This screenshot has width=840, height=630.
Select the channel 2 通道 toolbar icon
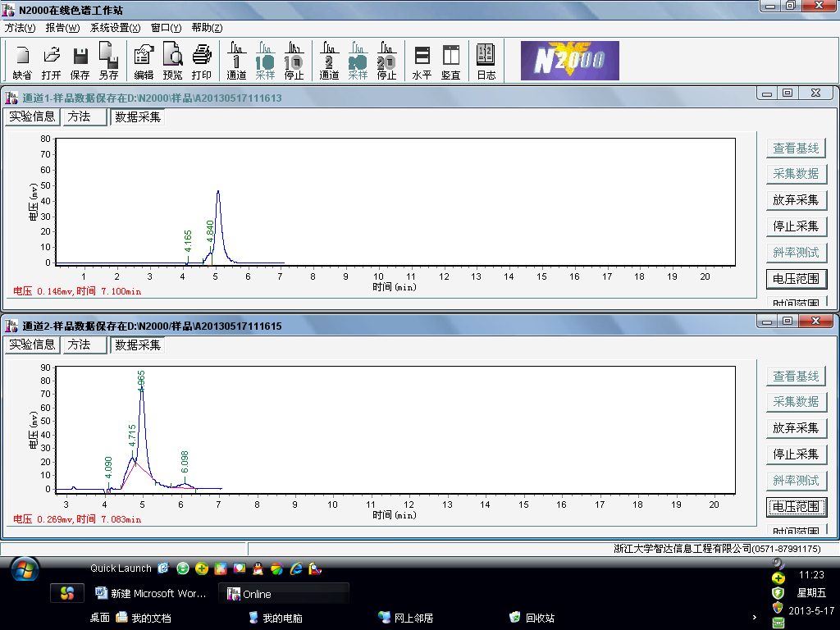[329, 62]
